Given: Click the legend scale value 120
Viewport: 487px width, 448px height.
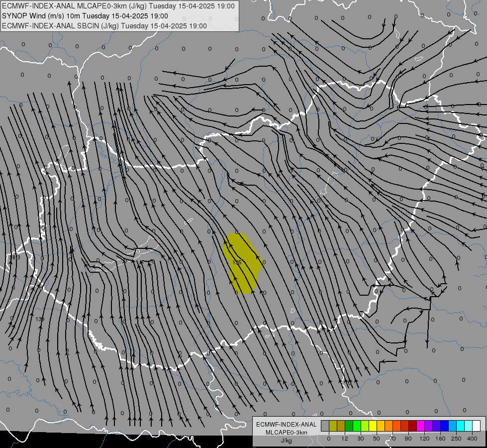Looking at the screenshot, I should coord(425,439).
